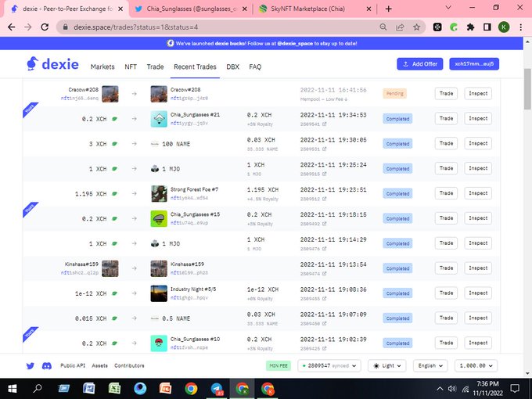Open the browser zoom magnifier icon
Screen dimensions: 532x399
coord(383,27)
